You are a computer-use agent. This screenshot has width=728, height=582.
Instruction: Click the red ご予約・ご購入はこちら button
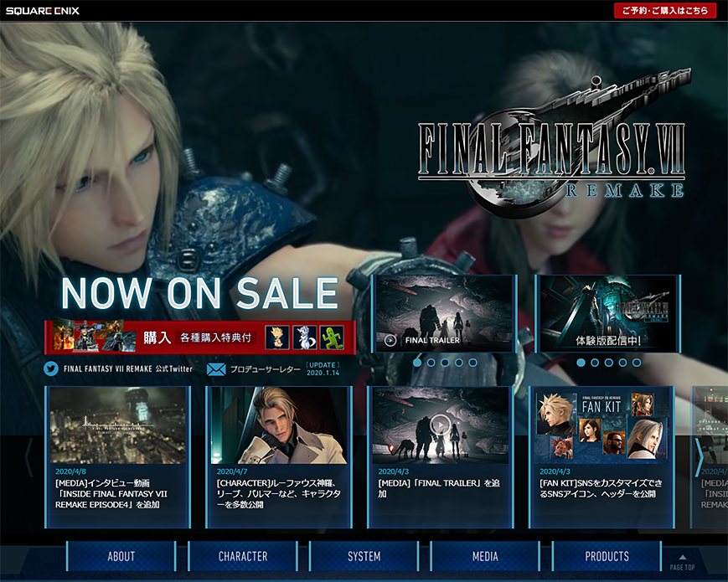click(665, 10)
